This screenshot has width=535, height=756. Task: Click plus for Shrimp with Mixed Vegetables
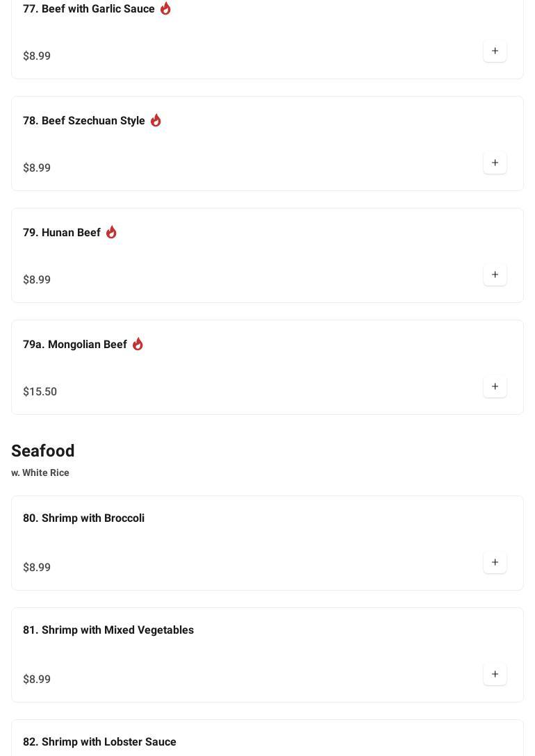click(x=495, y=674)
